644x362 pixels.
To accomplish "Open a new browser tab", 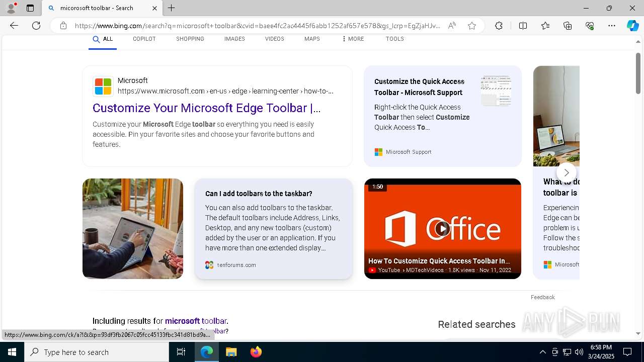I will click(172, 8).
